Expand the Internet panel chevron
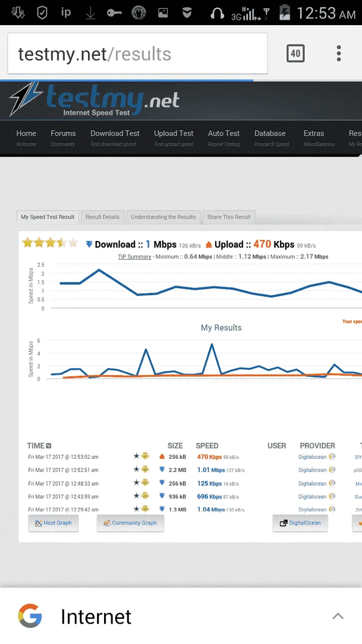Image resolution: width=362 pixels, height=644 pixels. 338,616
